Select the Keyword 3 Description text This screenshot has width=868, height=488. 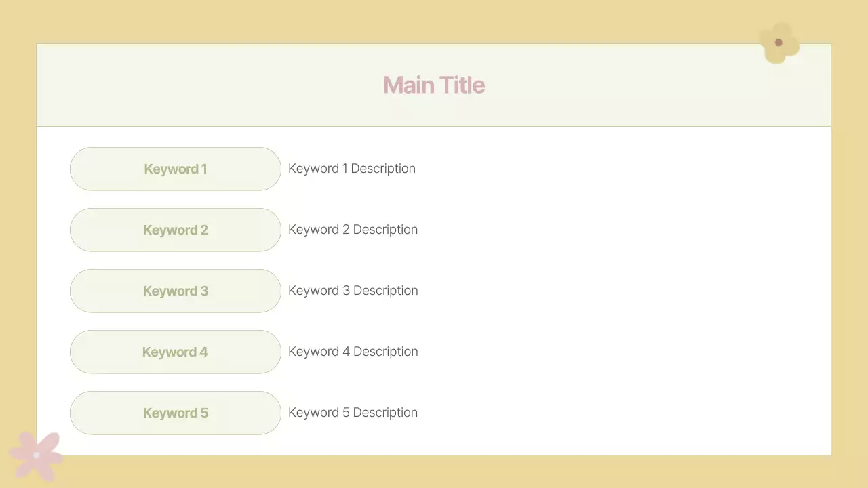(353, 291)
